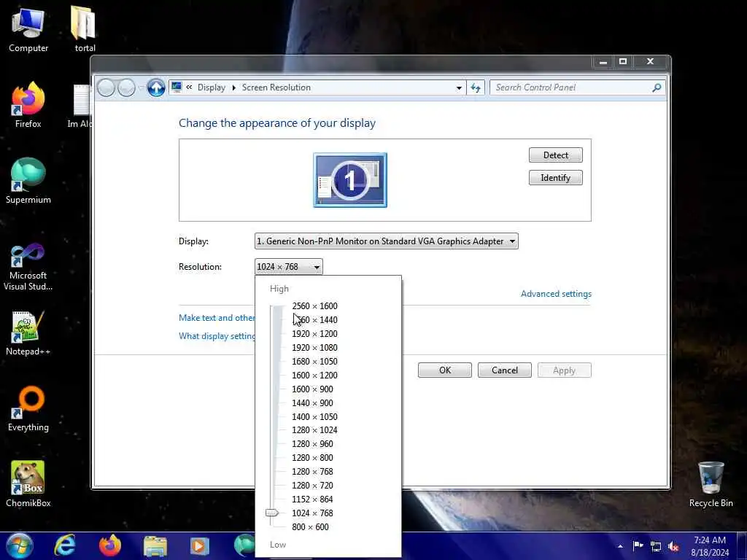Open Windows Explorer from the taskbar
Screen dimensions: 747x560
pyautogui.click(x=155, y=547)
